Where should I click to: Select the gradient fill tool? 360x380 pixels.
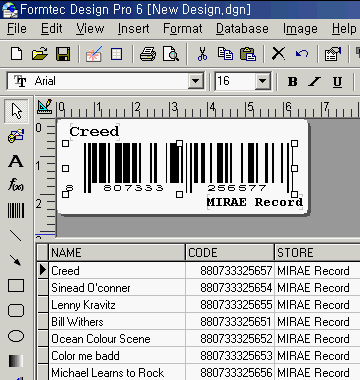[16, 361]
